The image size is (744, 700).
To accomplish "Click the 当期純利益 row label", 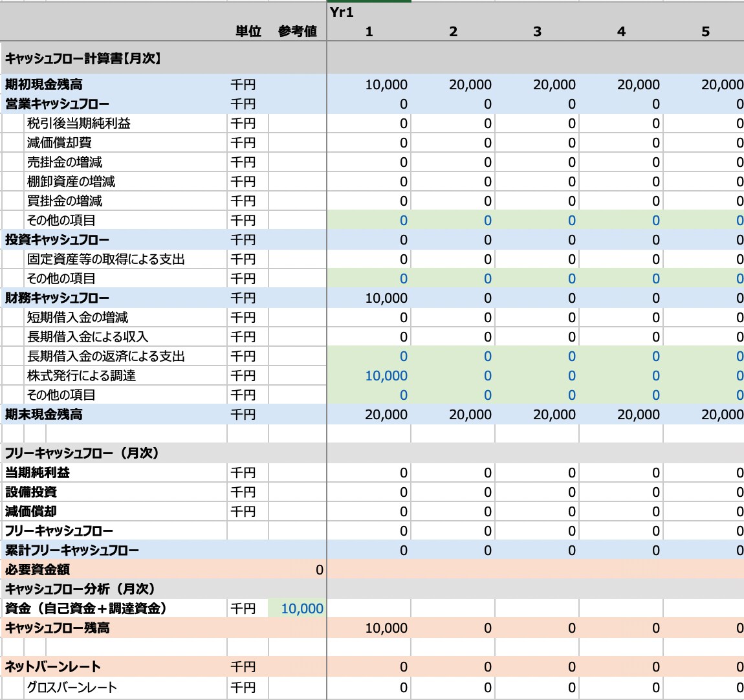I will point(37,473).
